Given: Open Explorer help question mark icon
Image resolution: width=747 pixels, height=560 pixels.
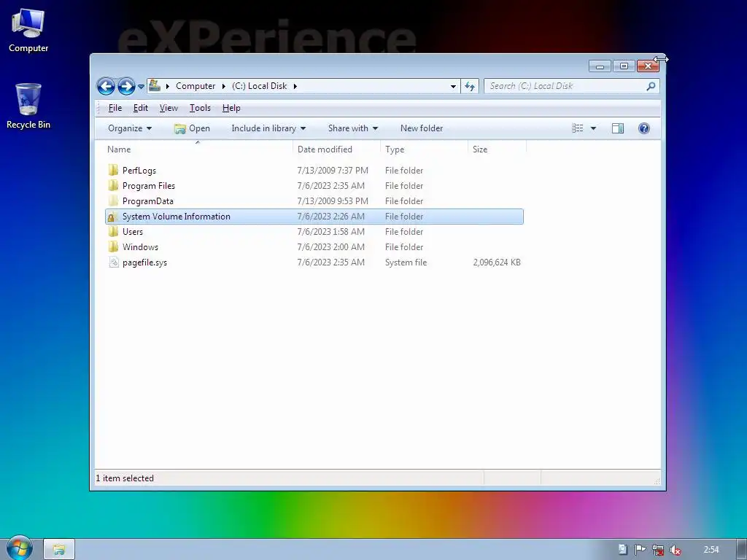Looking at the screenshot, I should [644, 128].
